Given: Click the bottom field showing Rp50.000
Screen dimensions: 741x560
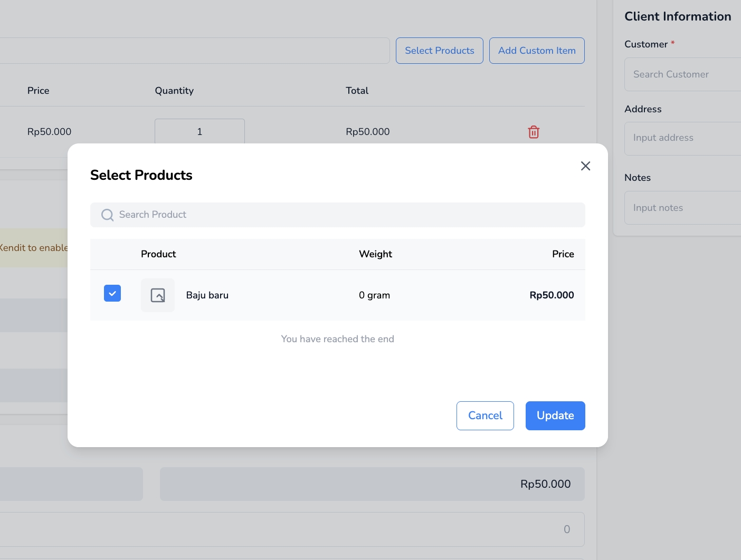Looking at the screenshot, I should point(372,484).
